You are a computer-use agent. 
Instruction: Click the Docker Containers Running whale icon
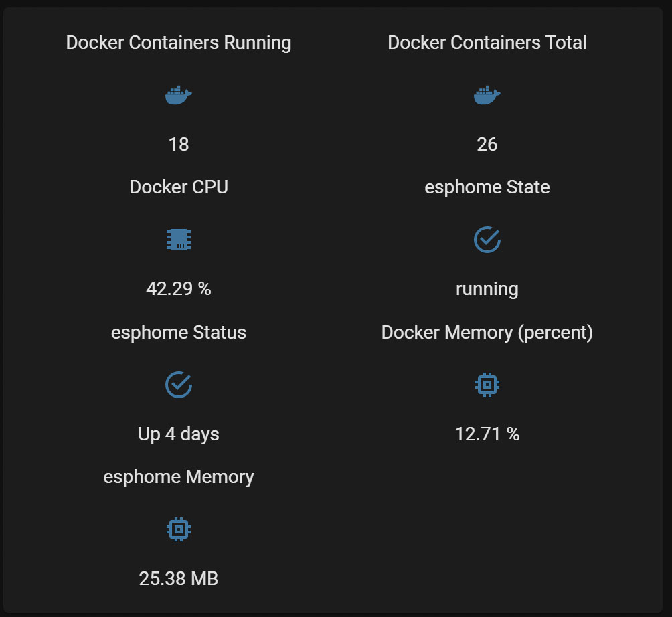pos(179,95)
